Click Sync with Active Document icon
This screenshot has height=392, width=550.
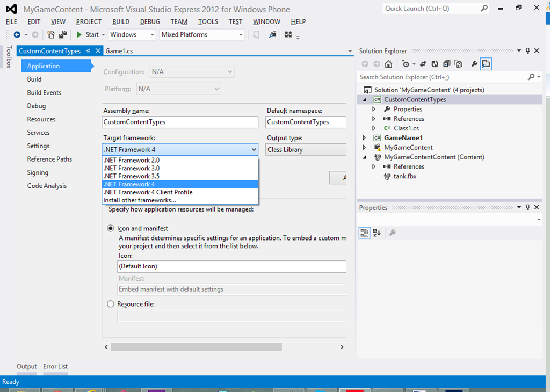coord(423,64)
